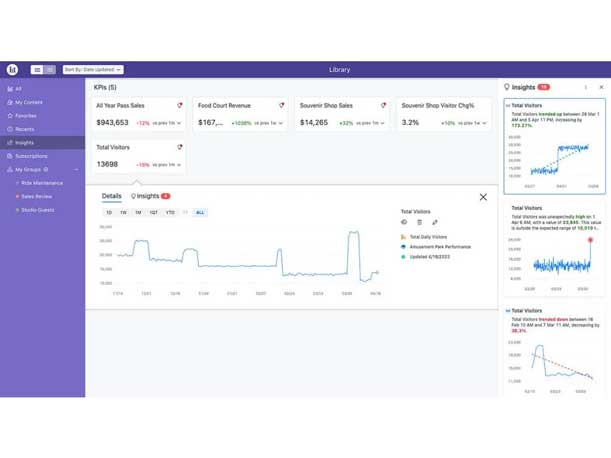The width and height of the screenshot is (611, 458).
Task: Switch to grid view layout
Action: pos(49,70)
